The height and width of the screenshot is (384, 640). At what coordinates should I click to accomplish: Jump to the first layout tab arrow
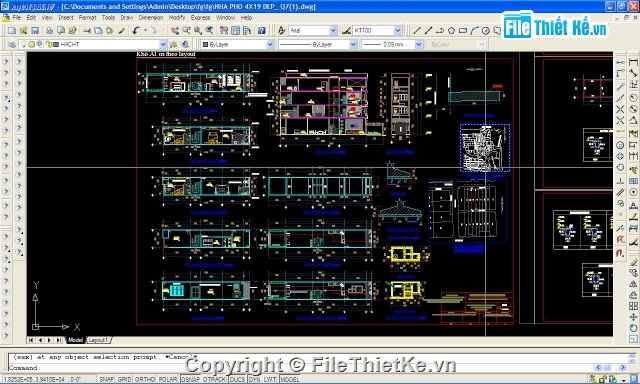[31, 340]
